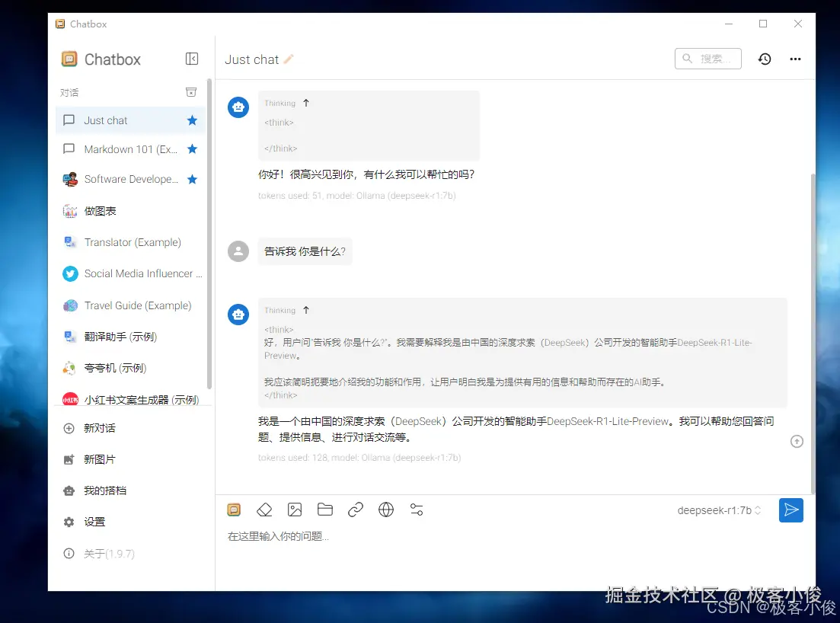Click tokens used: 128 info text
This screenshot has height=623, width=840.
[x=359, y=458]
